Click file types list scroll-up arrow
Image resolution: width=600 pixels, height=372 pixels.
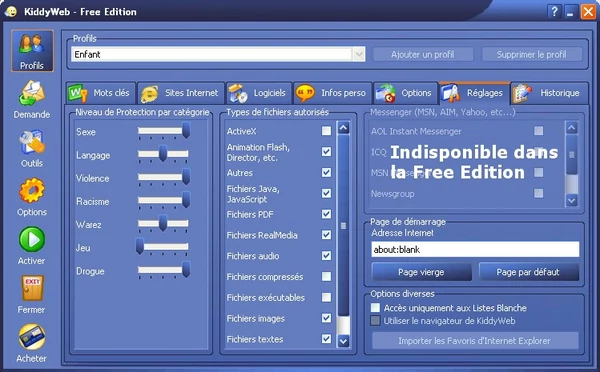344,128
